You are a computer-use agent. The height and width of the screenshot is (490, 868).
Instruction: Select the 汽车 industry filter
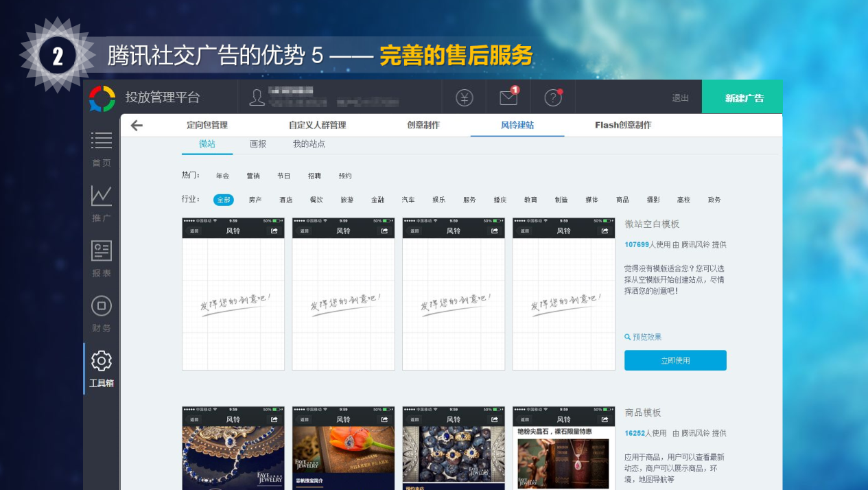click(408, 200)
